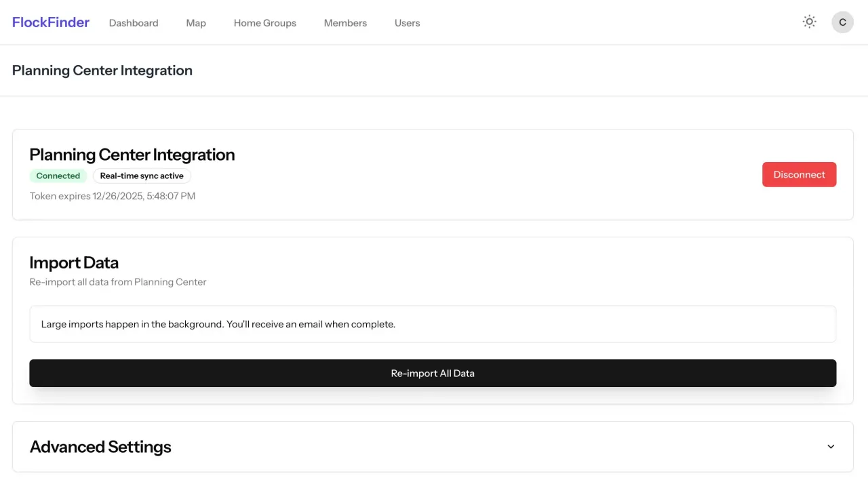Open the Home Groups nav item
The image size is (868, 484).
[x=265, y=23]
